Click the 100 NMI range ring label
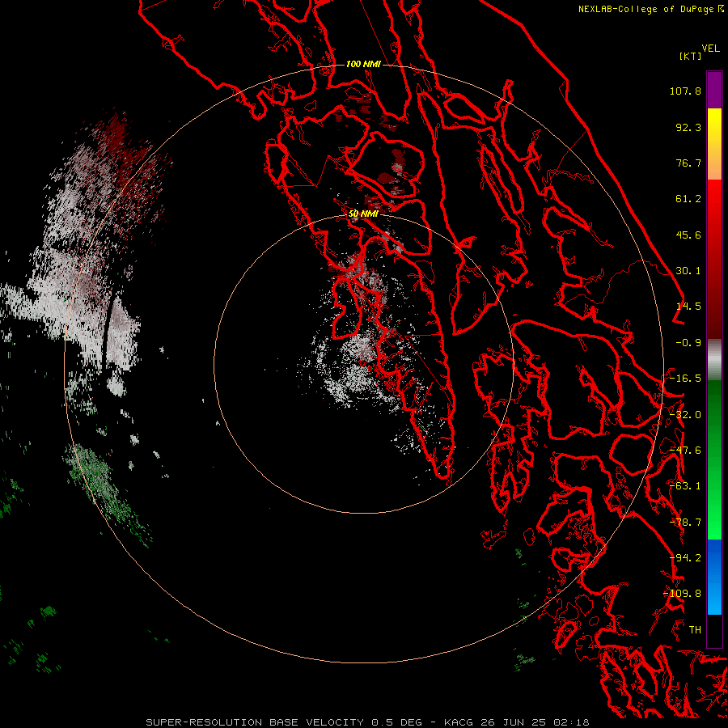 (x=363, y=64)
